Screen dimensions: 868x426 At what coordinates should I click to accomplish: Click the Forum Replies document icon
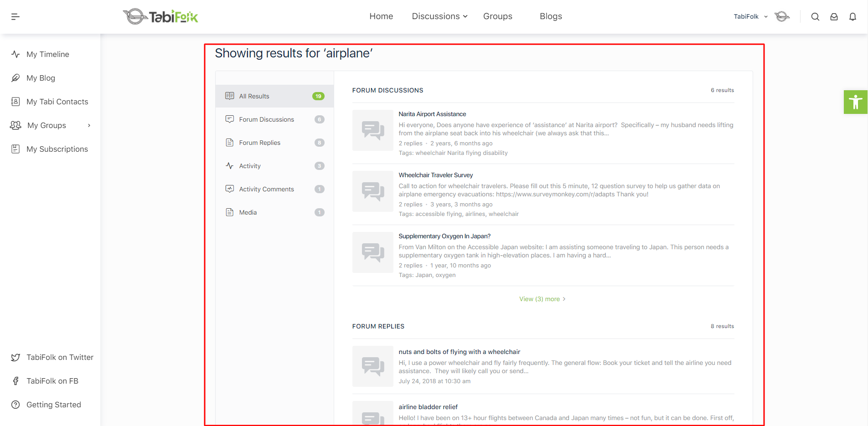[x=230, y=143]
